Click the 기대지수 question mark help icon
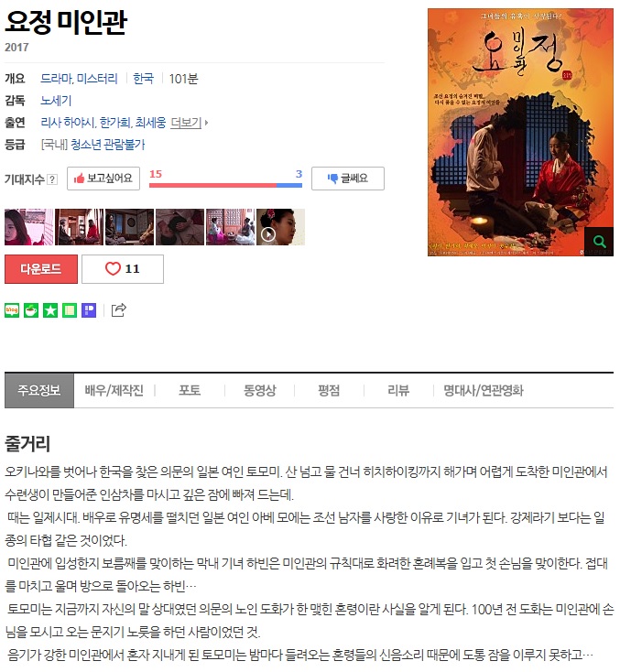Screen dimensions: 620x672 (52, 179)
